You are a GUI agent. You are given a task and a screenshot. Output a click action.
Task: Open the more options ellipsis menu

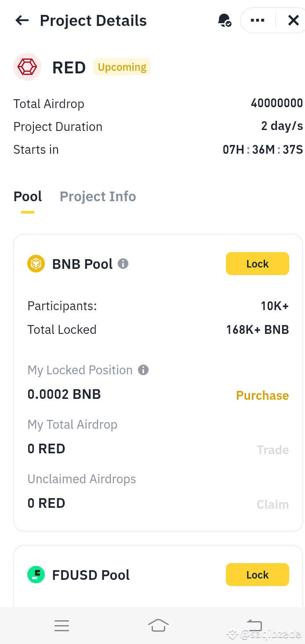point(257,20)
